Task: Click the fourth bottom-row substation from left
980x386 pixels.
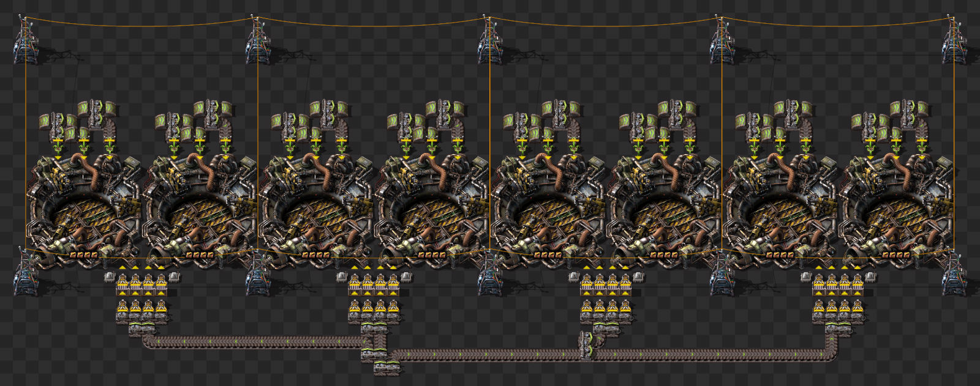Action: tap(722, 272)
